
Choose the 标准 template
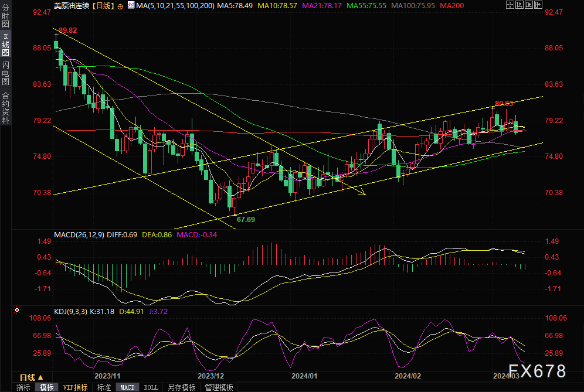tap(104, 387)
